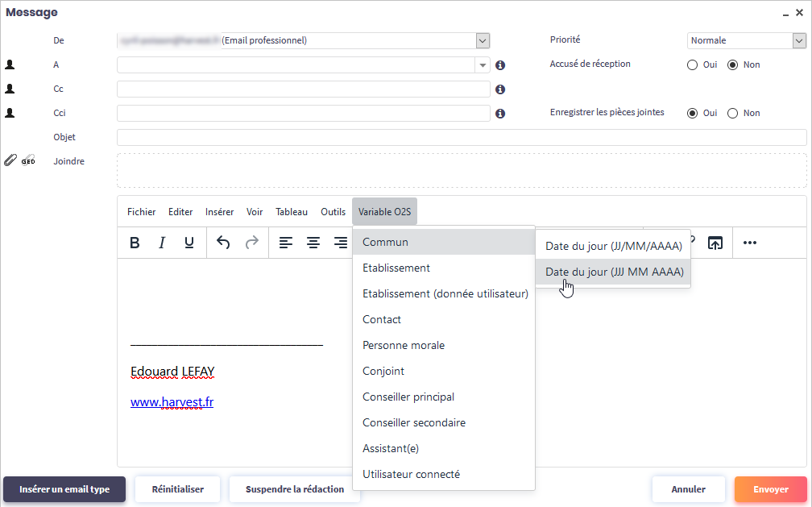Apply italic formatting
This screenshot has height=507, width=812.
(x=162, y=243)
